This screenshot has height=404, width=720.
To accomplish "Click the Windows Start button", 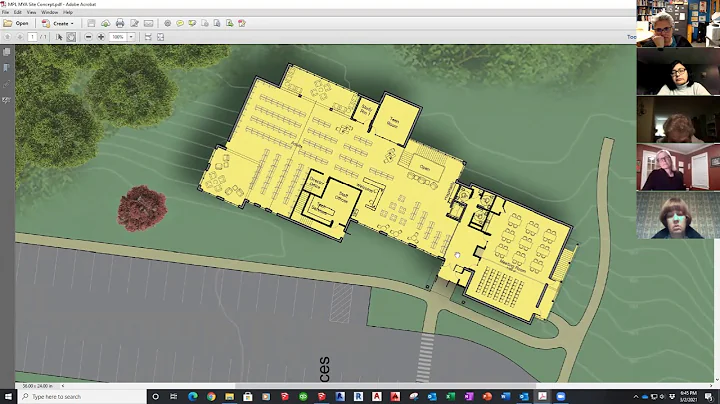I will click(x=8, y=396).
